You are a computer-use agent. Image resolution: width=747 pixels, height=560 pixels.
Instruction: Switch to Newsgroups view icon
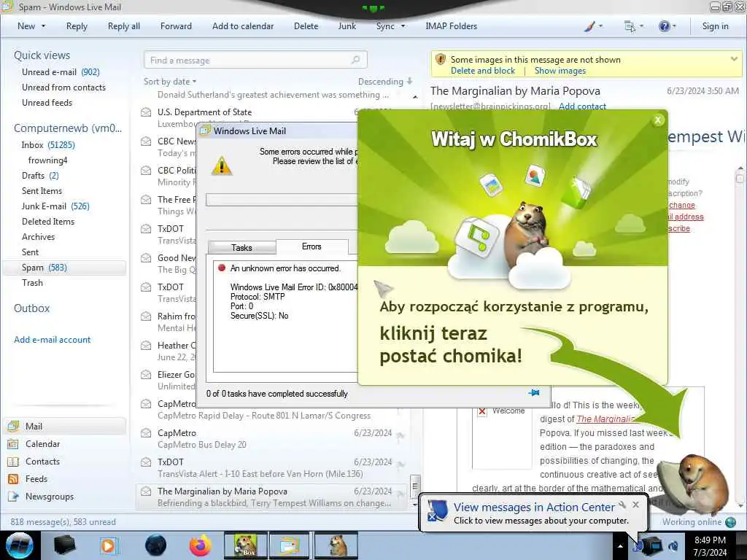coord(13,496)
